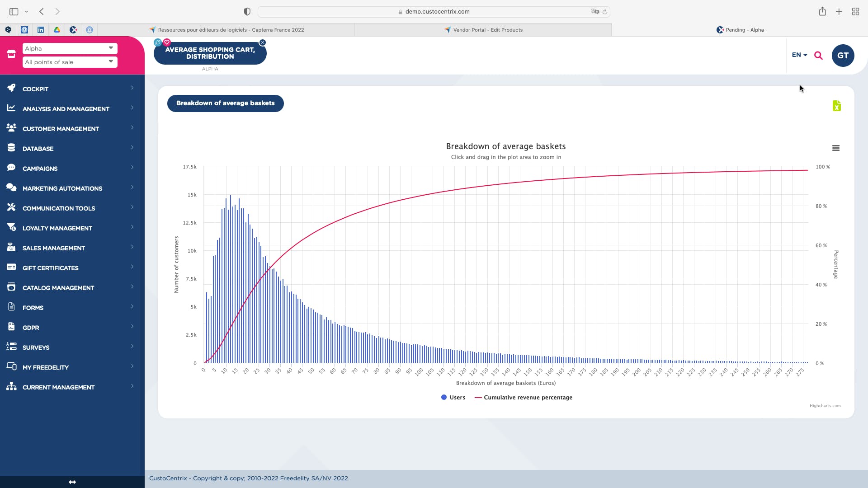Click the refresh icon on Average Shopping Cart tab
The image size is (868, 488).
click(157, 42)
